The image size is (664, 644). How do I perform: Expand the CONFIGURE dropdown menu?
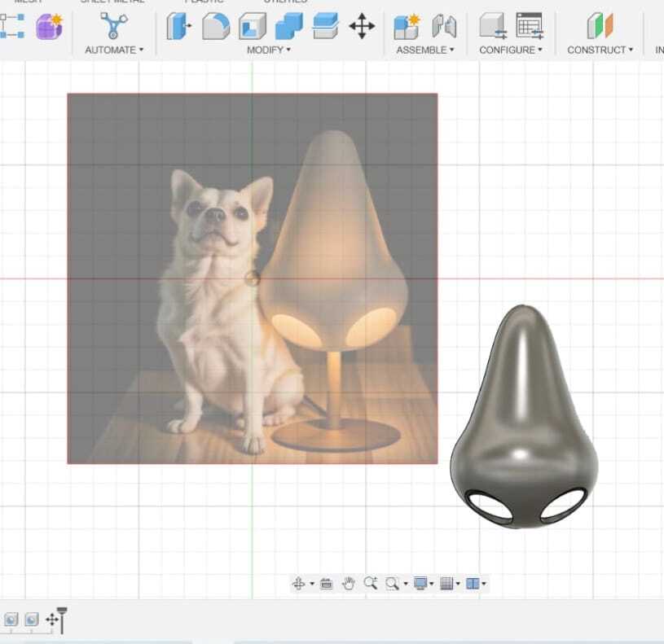click(511, 50)
